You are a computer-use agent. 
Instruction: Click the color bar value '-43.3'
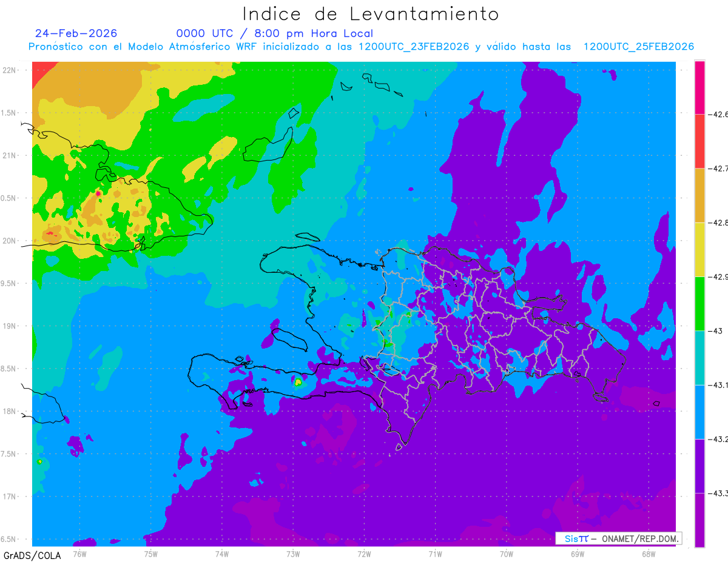pos(718,493)
